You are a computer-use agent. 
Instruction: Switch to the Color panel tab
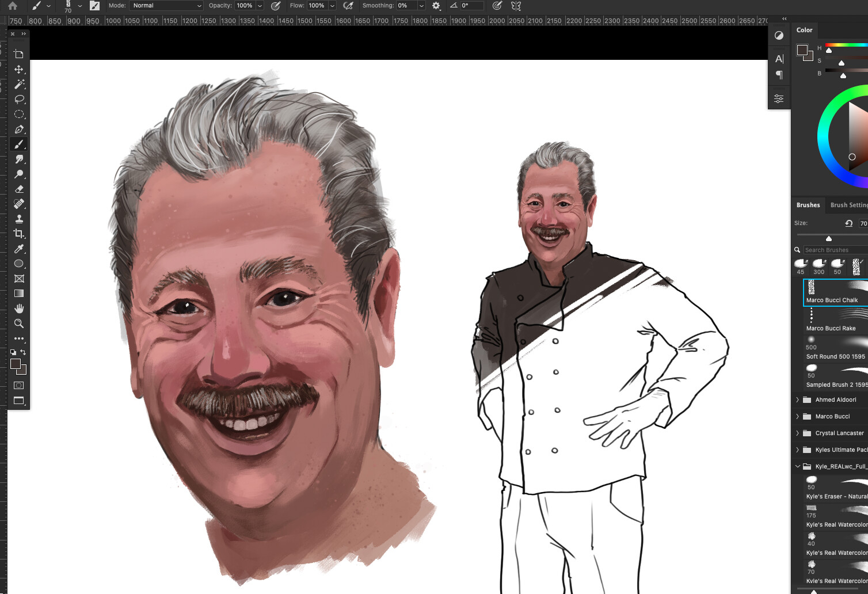804,30
